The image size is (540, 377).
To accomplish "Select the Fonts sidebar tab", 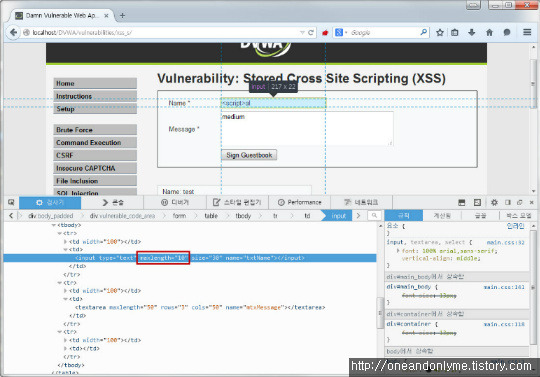I will 480,216.
